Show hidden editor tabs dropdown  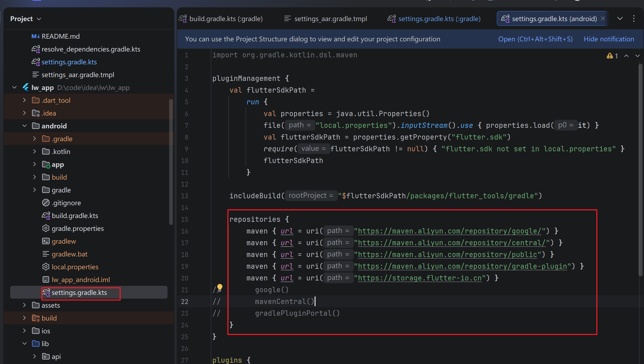620,18
